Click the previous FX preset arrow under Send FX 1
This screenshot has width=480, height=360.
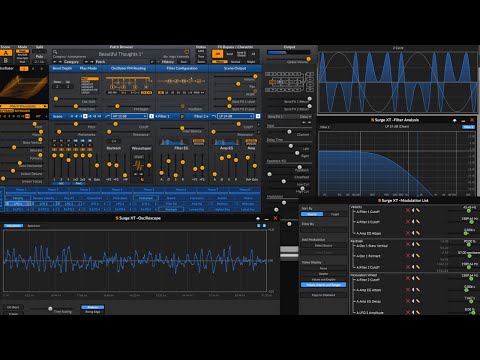[304, 122]
